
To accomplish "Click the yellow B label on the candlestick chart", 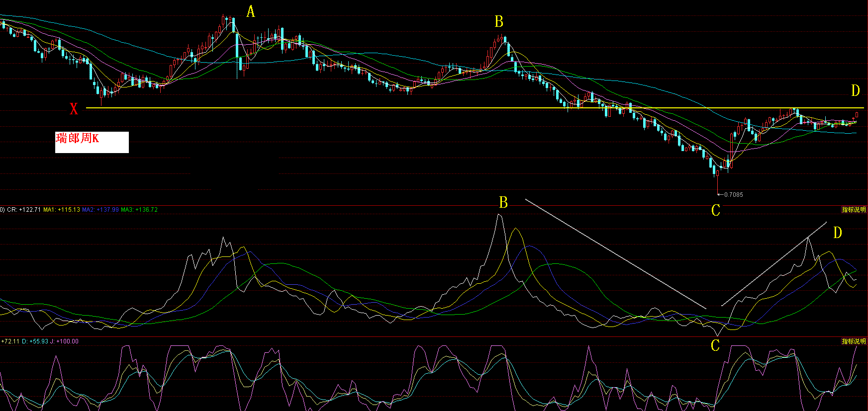I will pos(499,22).
